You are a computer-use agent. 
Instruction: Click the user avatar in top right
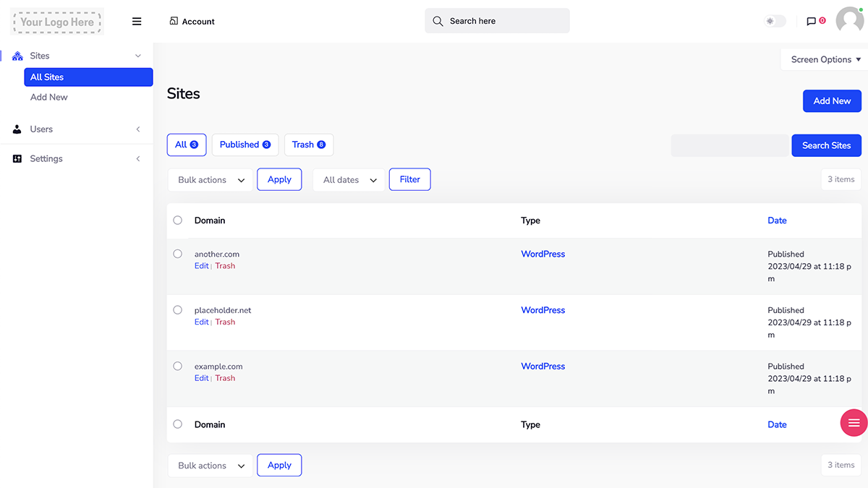coord(850,21)
